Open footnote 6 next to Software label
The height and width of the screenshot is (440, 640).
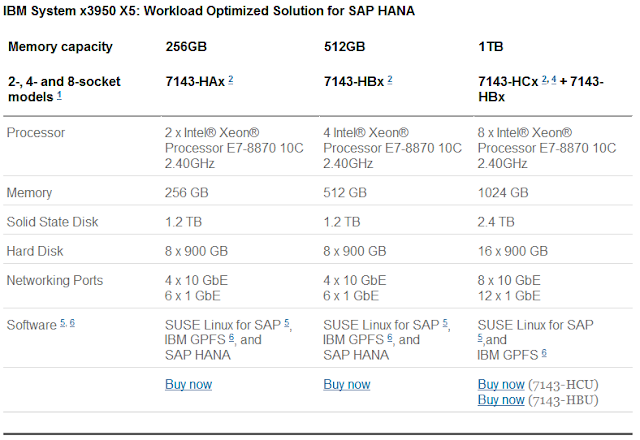click(x=72, y=322)
